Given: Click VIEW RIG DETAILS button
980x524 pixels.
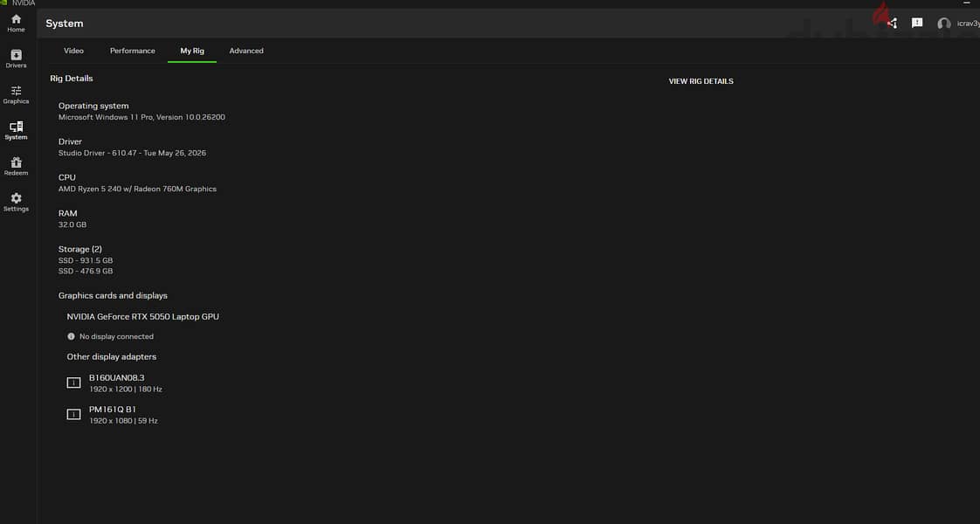Looking at the screenshot, I should coord(700,81).
